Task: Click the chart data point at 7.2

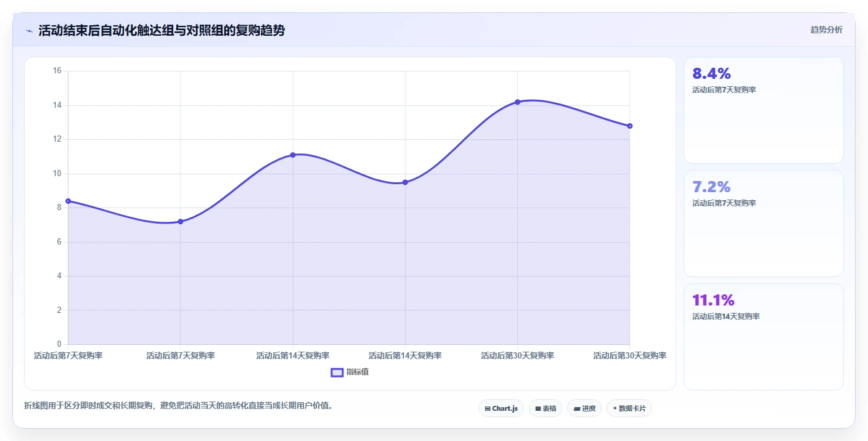Action: 181,221
